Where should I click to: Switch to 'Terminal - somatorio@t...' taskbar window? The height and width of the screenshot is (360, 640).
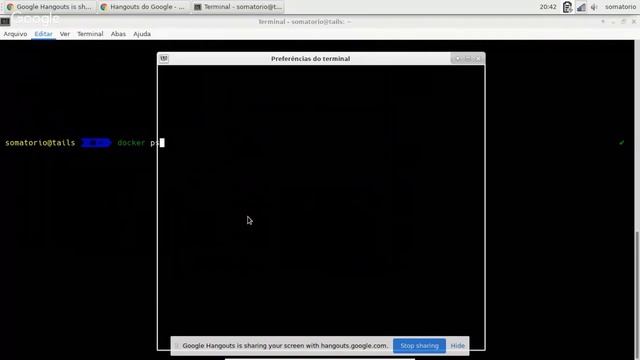coord(238,7)
